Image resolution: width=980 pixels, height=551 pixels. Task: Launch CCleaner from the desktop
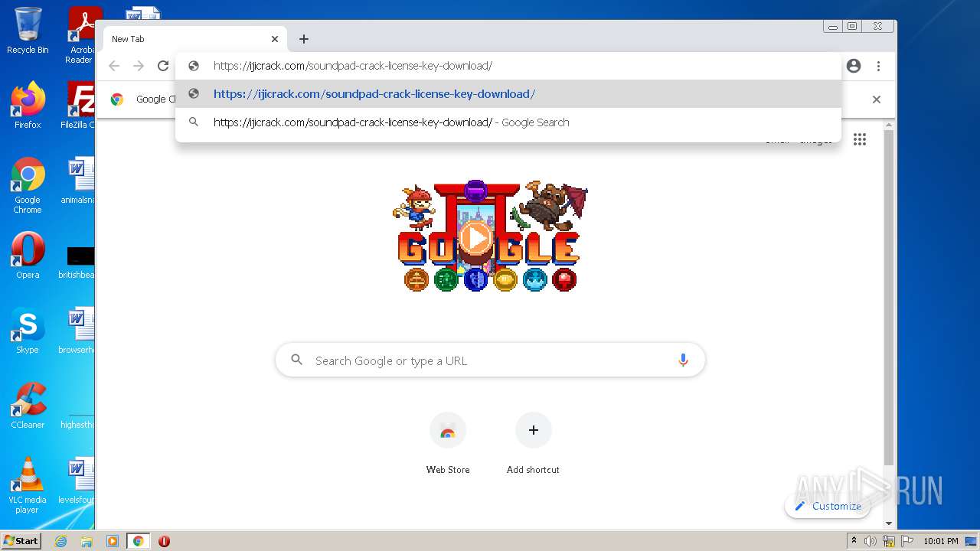(x=28, y=406)
